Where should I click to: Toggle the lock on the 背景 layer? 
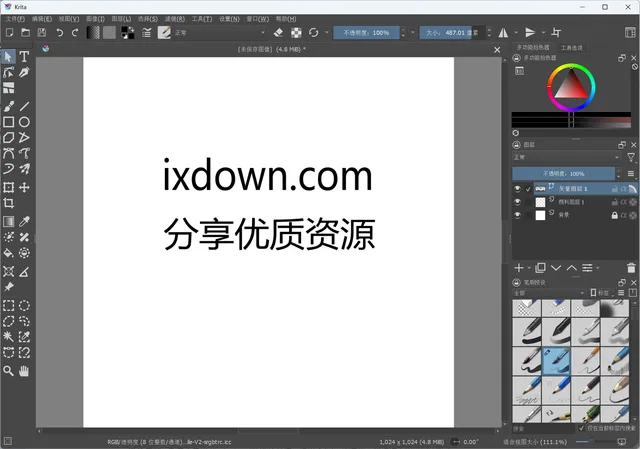(614, 215)
